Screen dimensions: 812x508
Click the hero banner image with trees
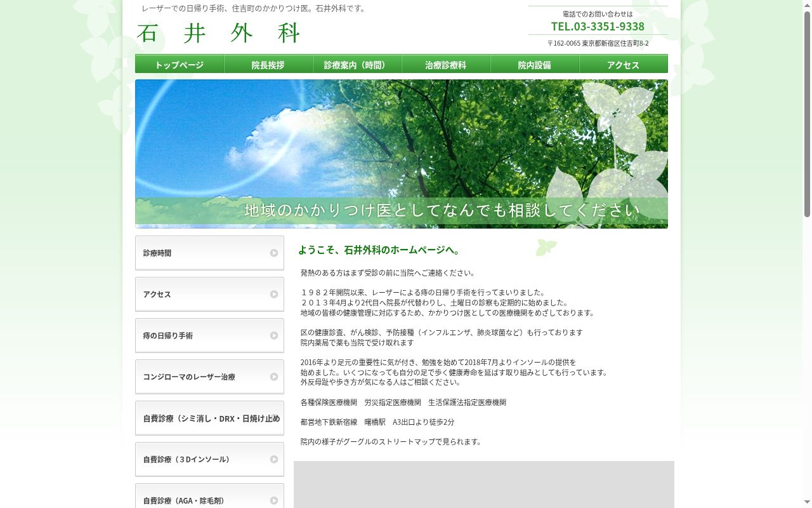(x=402, y=154)
